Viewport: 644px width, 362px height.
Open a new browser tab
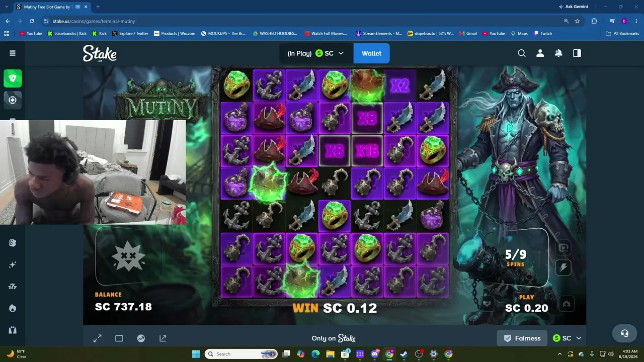click(98, 7)
